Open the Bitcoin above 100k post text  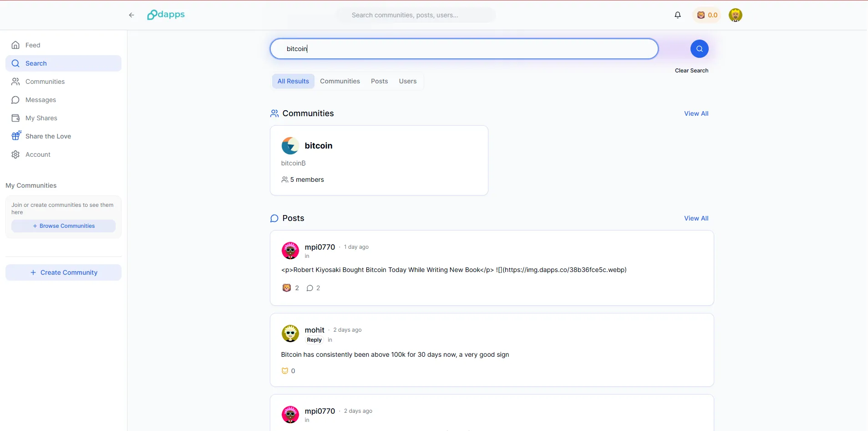tap(395, 354)
